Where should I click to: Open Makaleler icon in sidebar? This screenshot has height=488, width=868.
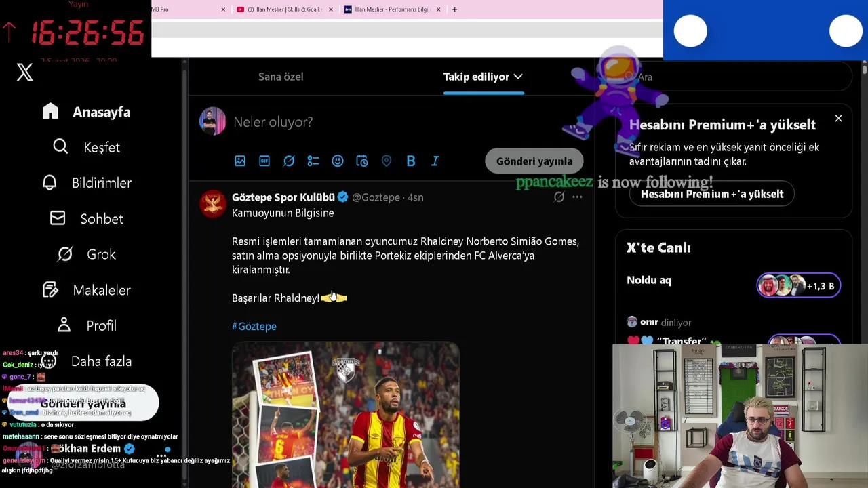click(x=50, y=289)
